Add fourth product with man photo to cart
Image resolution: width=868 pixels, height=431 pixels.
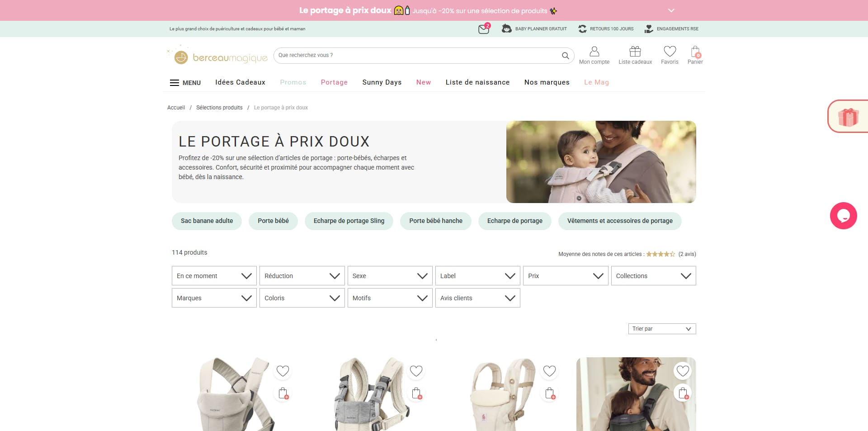(x=683, y=393)
